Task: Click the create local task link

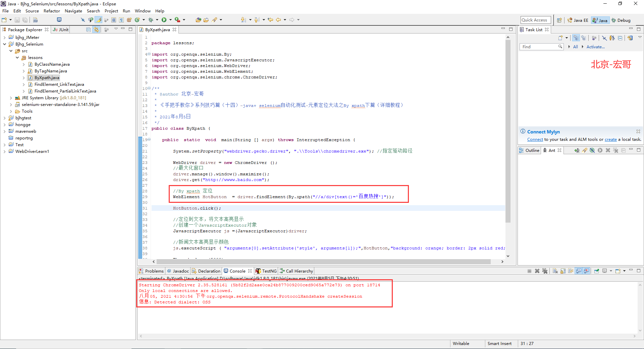Action: 610,139
